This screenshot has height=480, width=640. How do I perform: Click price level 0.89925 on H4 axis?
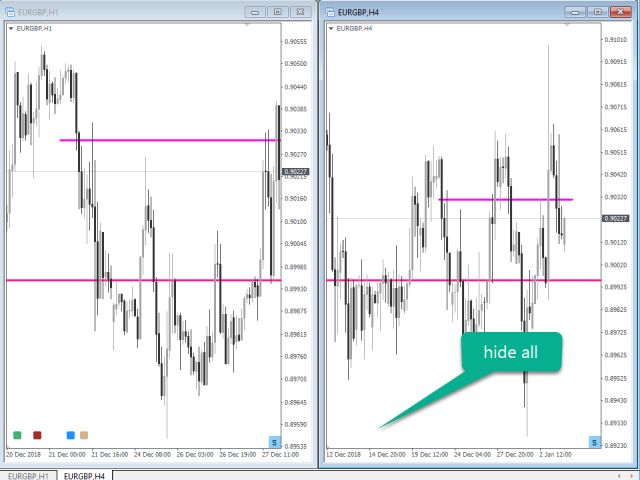coord(616,287)
